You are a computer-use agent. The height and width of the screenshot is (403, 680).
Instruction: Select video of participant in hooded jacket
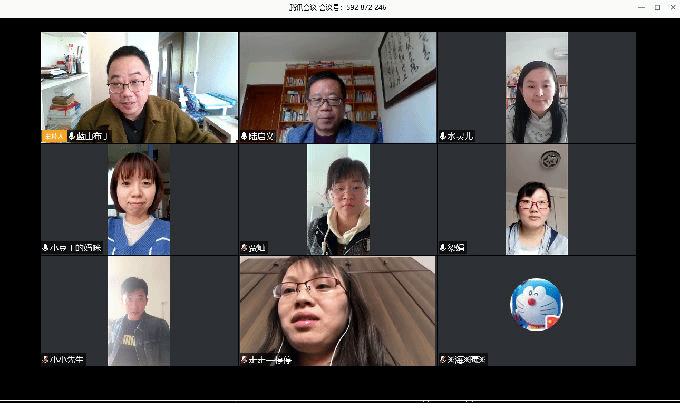[337, 198]
